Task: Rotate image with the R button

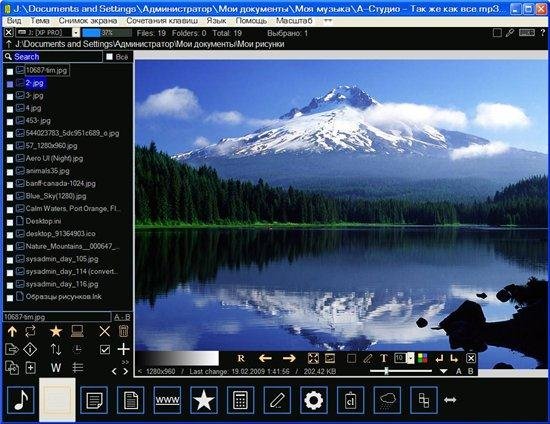Action: [241, 358]
